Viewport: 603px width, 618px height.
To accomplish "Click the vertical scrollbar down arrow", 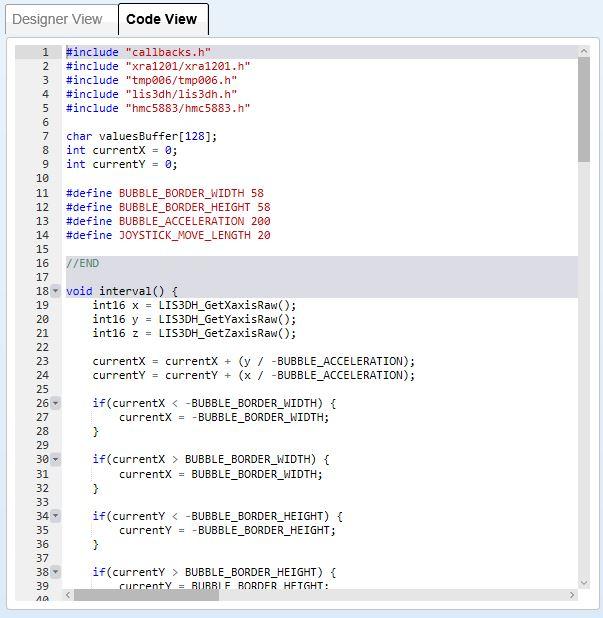I will coord(583,581).
